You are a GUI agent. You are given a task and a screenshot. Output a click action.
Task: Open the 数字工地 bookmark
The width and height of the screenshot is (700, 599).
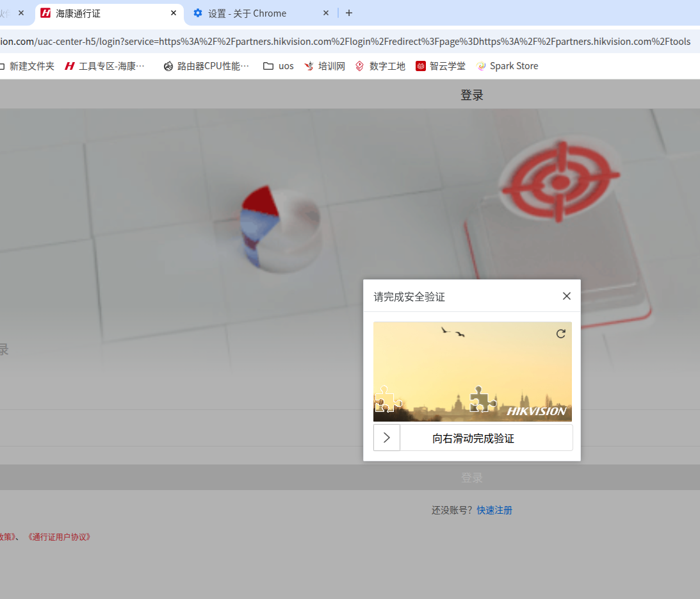click(x=380, y=66)
